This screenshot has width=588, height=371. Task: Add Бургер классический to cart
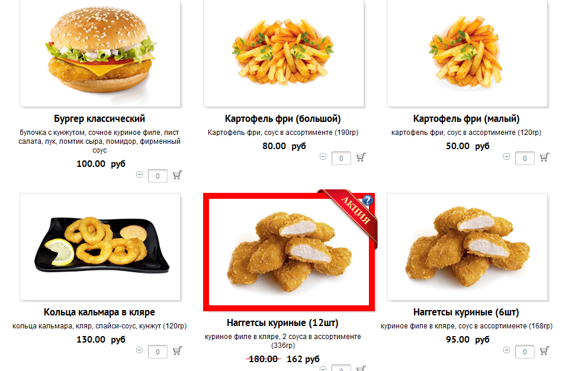178,175
